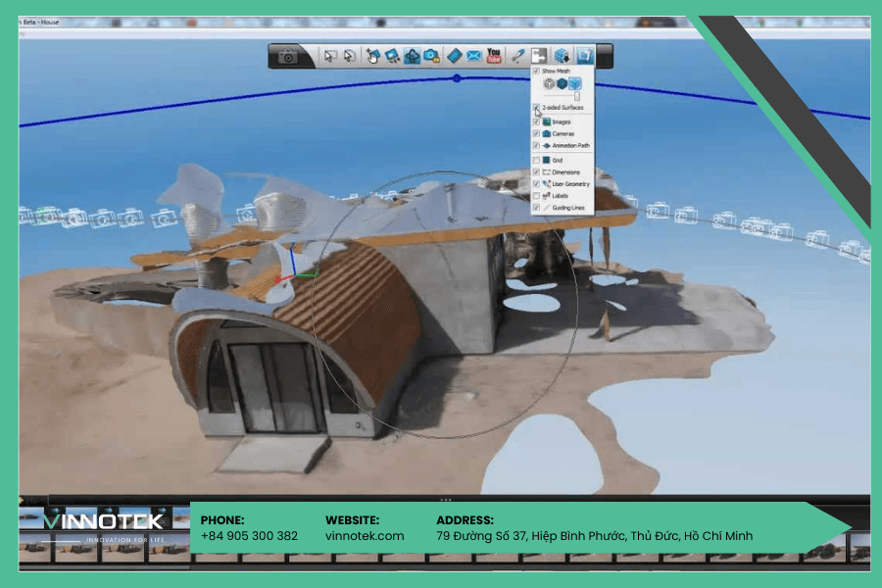
Task: Toggle the Guiding Lines checkbox
Action: click(536, 208)
